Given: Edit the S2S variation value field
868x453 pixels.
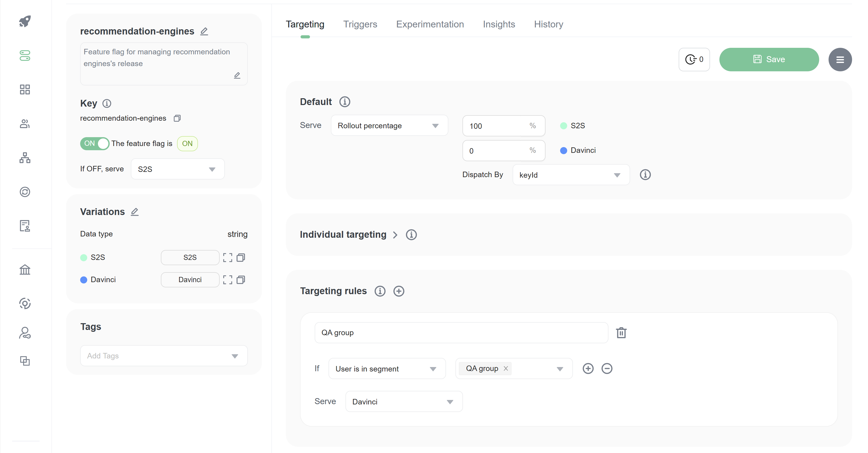Looking at the screenshot, I should point(190,258).
